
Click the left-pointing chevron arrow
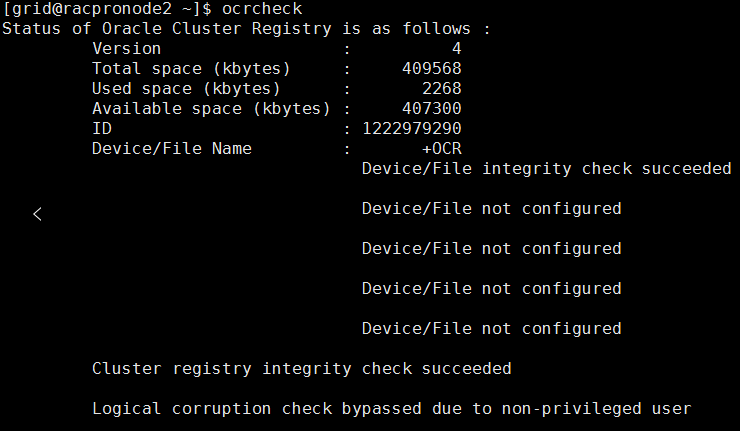37,213
